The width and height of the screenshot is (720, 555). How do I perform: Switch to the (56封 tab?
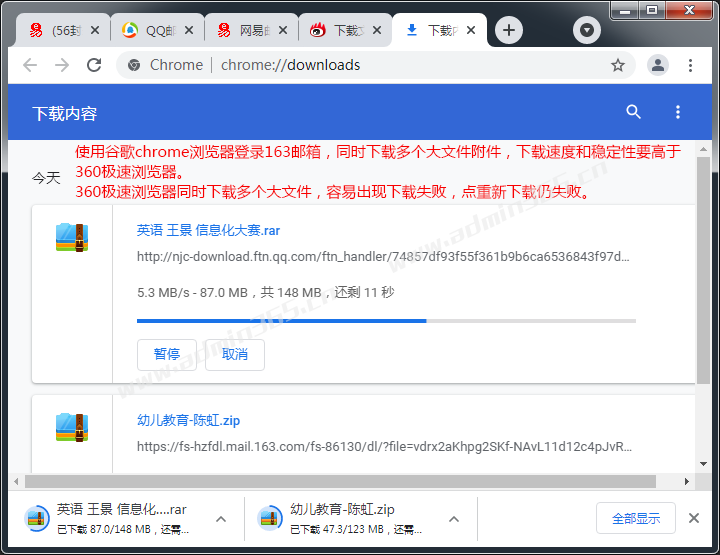[63, 30]
